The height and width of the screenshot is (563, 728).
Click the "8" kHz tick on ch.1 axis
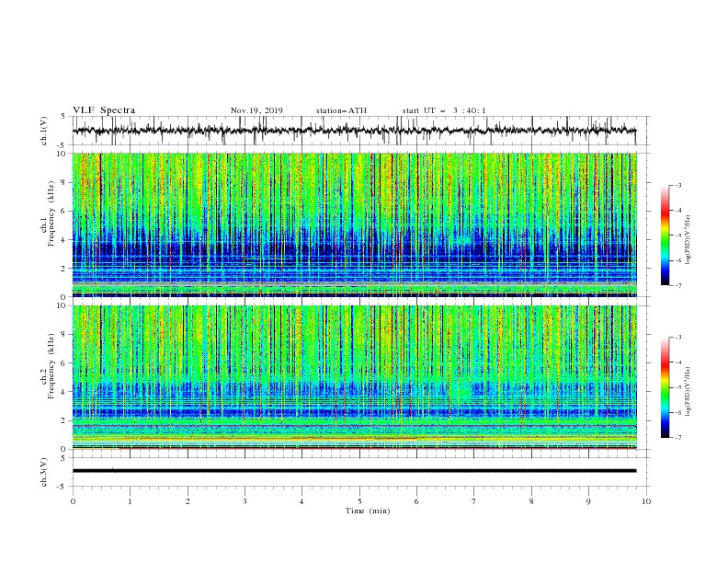point(63,182)
